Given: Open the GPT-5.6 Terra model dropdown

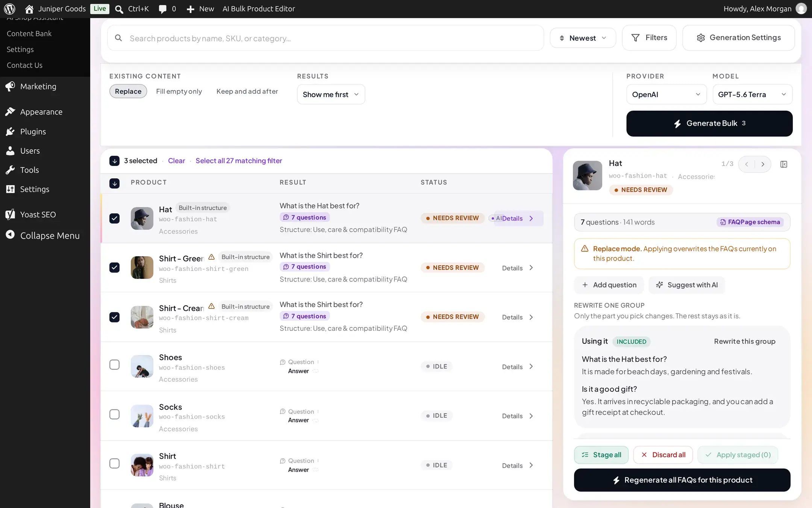Looking at the screenshot, I should point(752,94).
